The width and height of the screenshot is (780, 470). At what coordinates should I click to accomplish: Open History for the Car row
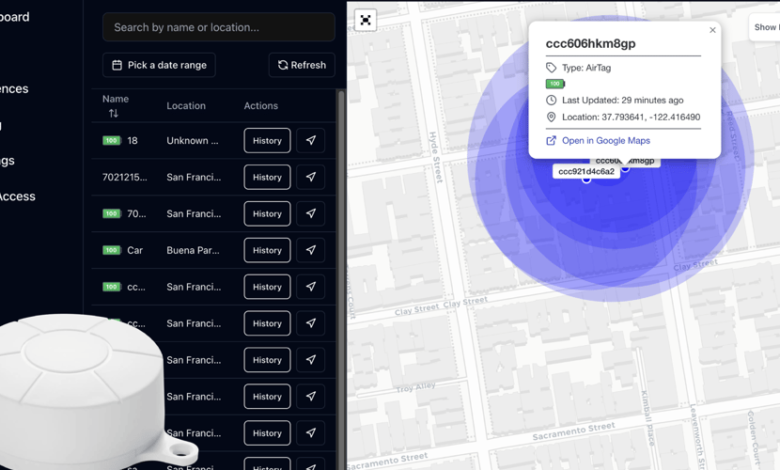[267, 250]
